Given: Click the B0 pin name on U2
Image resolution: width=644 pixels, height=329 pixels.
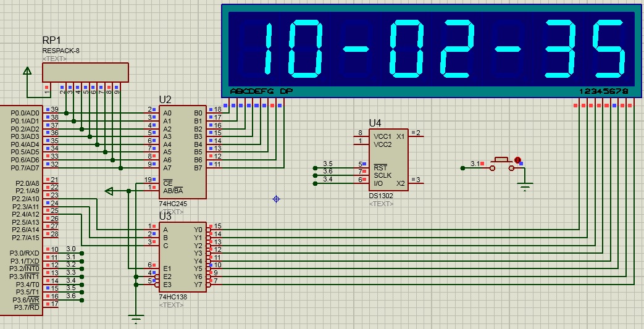Looking at the screenshot, I should [x=198, y=113].
